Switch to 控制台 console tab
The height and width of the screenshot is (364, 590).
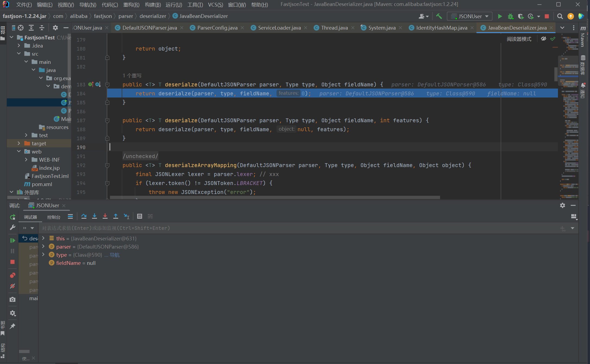(x=54, y=217)
